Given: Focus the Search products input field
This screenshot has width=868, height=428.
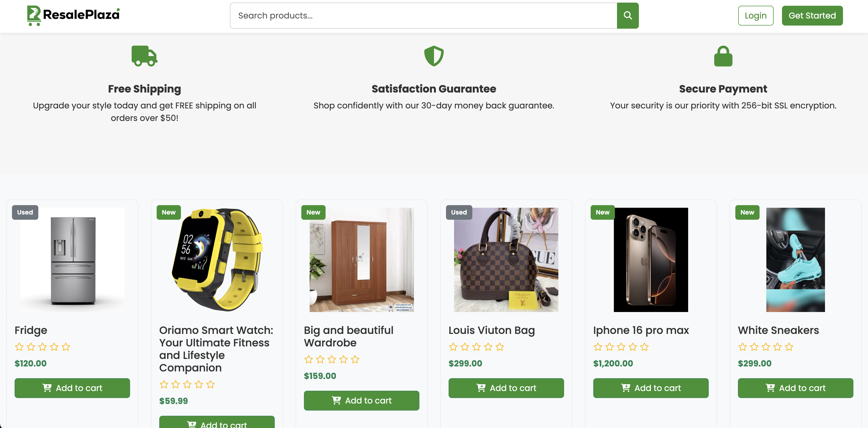Looking at the screenshot, I should tap(423, 15).
